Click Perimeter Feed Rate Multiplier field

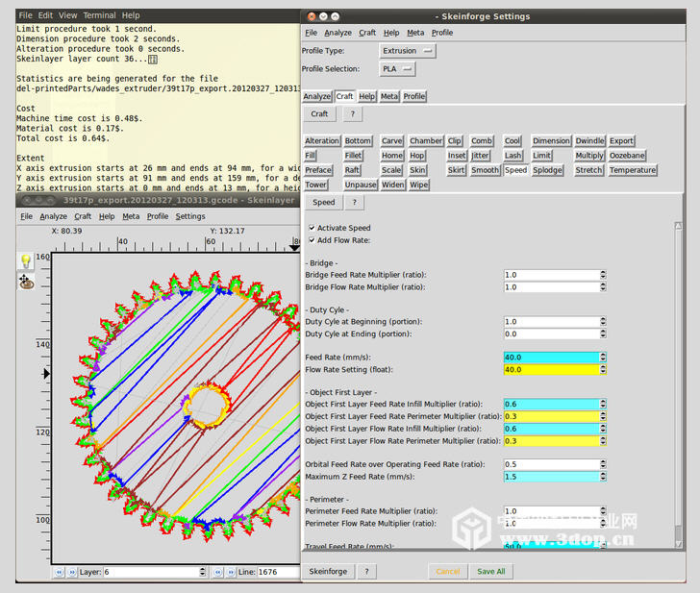552,511
